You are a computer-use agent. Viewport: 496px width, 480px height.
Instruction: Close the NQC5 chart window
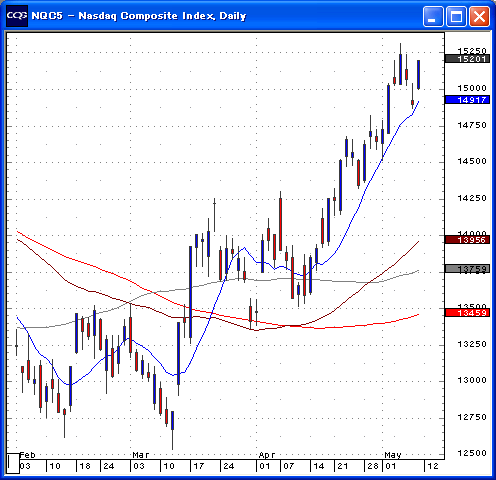tap(480, 16)
